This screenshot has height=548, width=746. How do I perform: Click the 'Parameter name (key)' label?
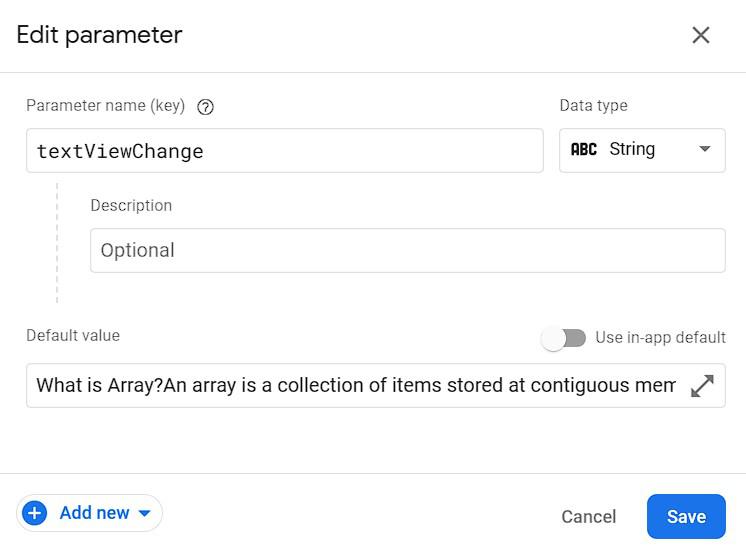[x=106, y=106]
